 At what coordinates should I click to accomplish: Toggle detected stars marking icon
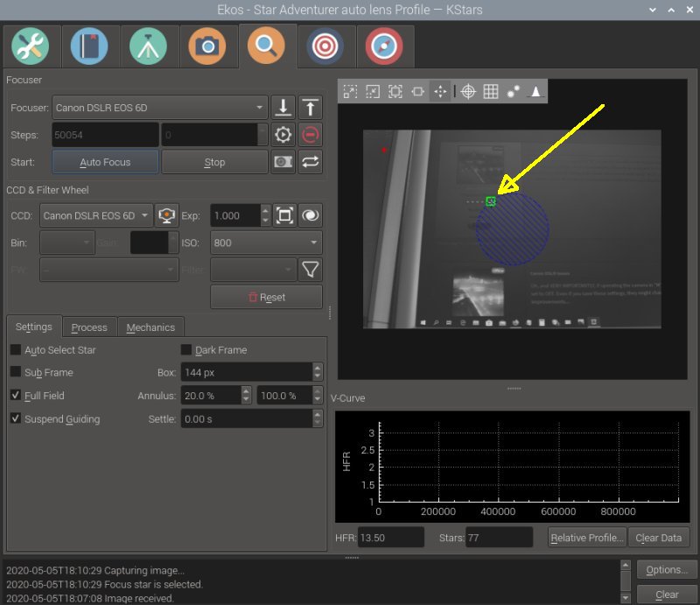514,92
